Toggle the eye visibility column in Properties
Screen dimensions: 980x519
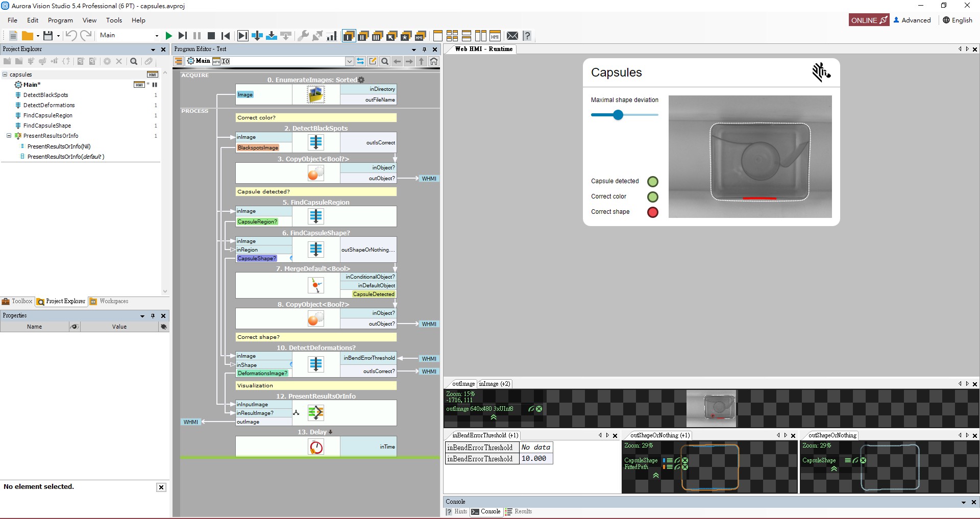click(75, 327)
